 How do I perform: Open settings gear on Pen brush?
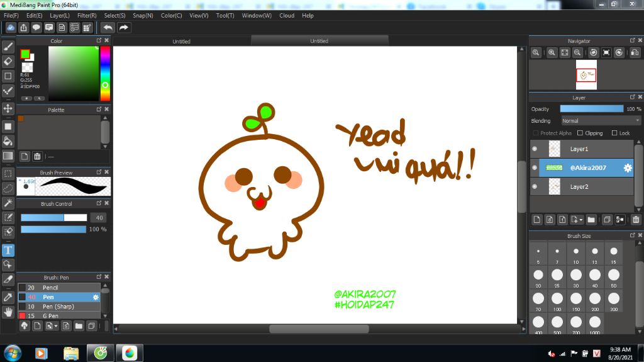coord(96,297)
